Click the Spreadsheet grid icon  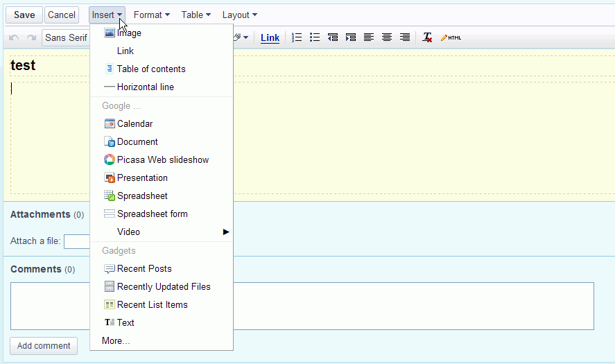tap(110, 196)
